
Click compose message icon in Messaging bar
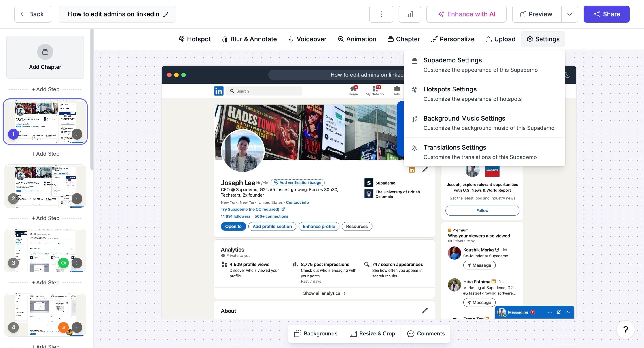pos(559,312)
